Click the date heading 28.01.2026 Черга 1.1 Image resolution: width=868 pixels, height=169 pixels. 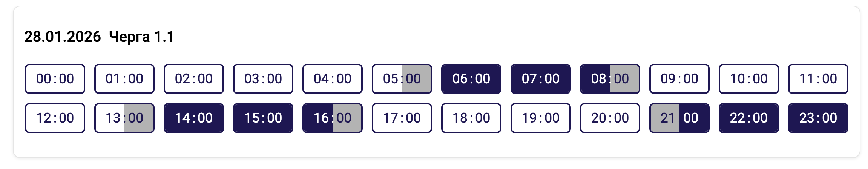click(100, 37)
